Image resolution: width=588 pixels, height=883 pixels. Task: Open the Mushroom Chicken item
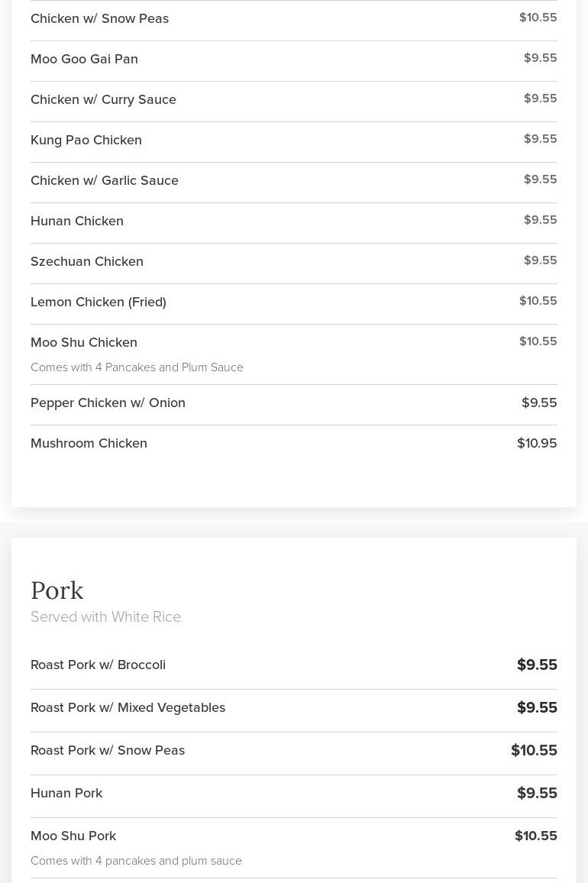coord(89,443)
